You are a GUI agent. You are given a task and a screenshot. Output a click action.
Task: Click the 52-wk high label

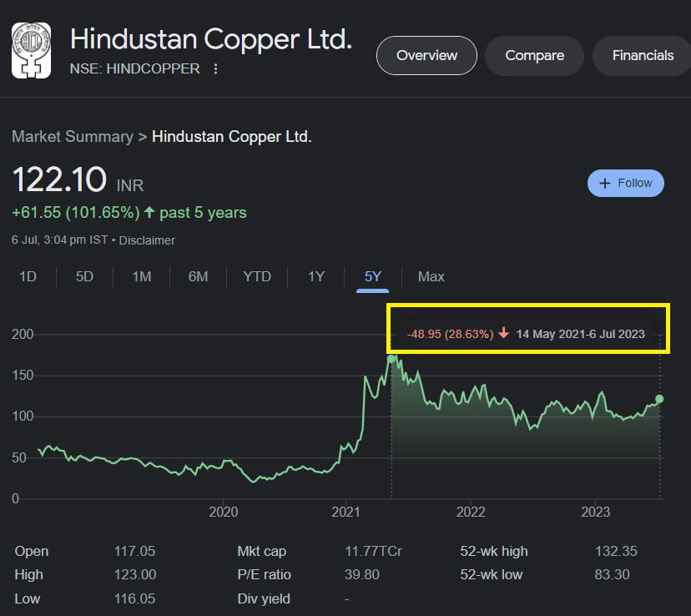(494, 551)
